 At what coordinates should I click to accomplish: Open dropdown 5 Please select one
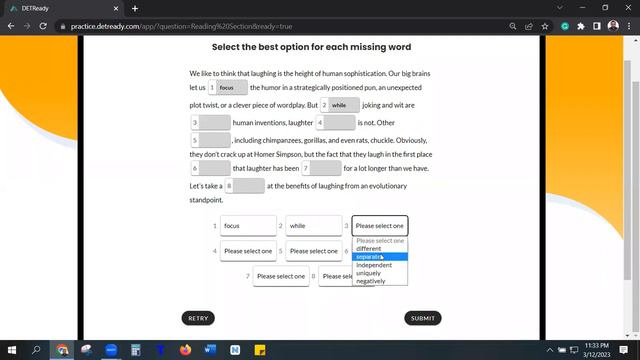point(313,251)
